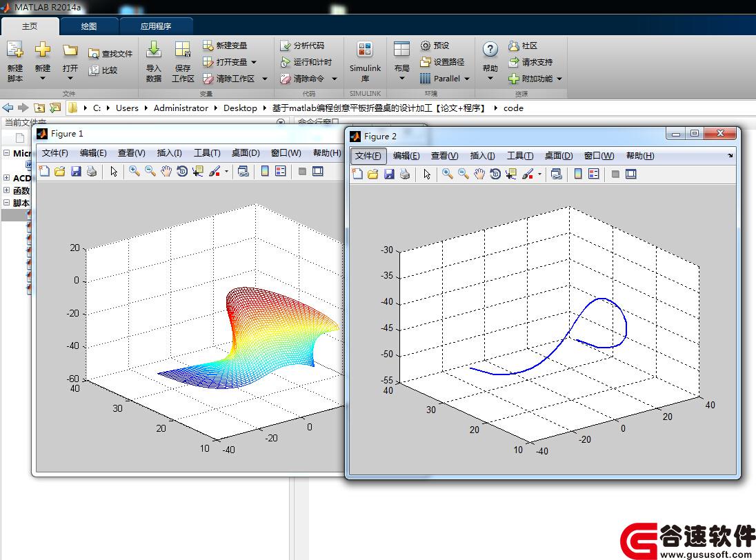Viewport: 756px width, 560px height.
Task: Enable zoom out tool in Figure 1
Action: coord(150,171)
